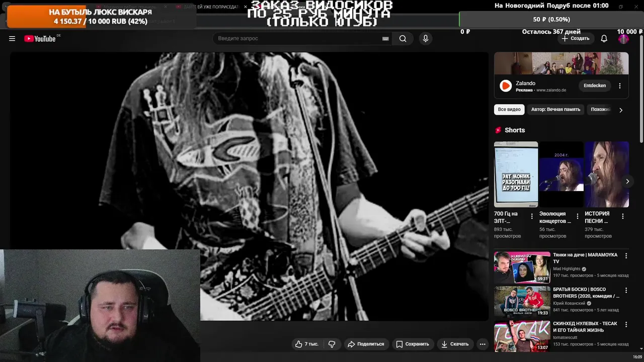This screenshot has width=644, height=362.
Task: Open the YouTube hamburger guide menu
Action: (x=12, y=39)
